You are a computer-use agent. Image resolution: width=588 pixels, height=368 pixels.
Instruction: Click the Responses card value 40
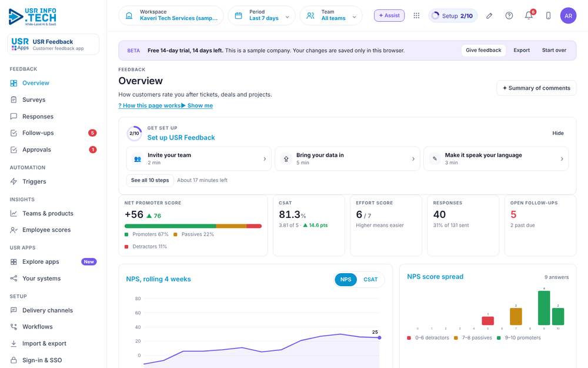pyautogui.click(x=439, y=214)
